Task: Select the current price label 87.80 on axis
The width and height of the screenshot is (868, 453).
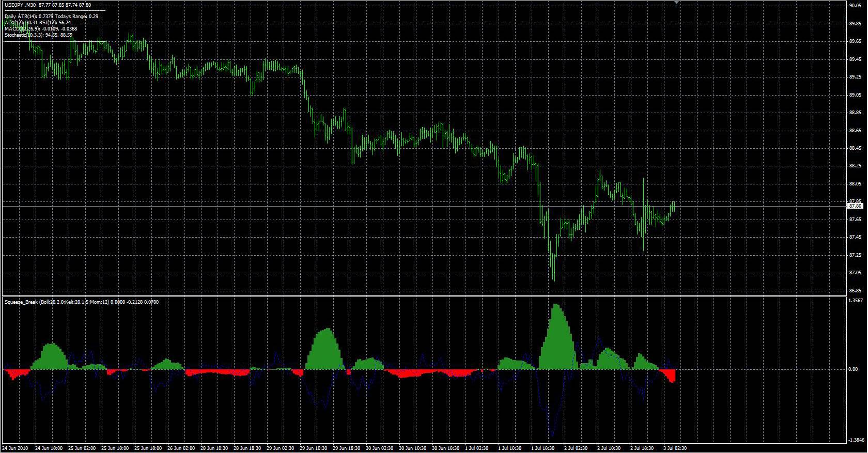Action: click(856, 206)
